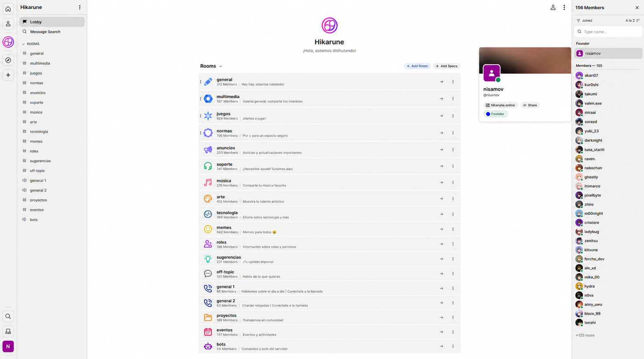Collapse the ROOMS section in sidebar
644x359 pixels.
31,44
